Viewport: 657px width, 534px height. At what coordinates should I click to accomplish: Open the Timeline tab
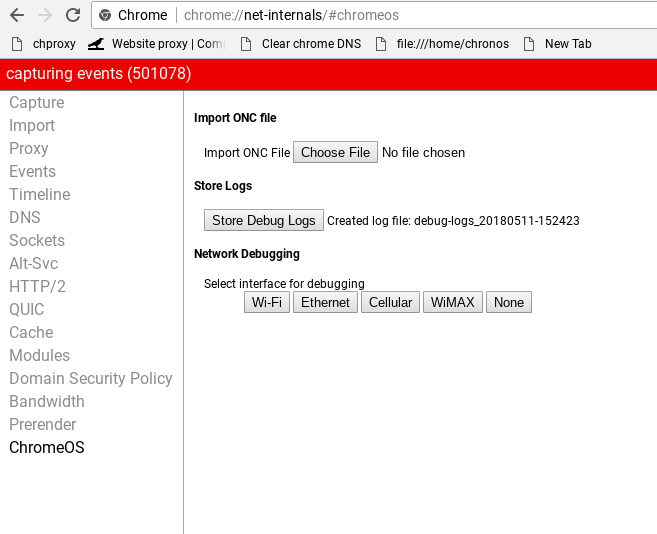click(40, 194)
